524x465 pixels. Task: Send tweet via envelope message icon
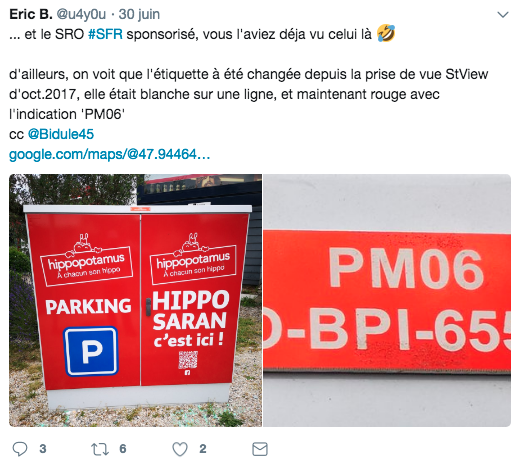(x=260, y=449)
